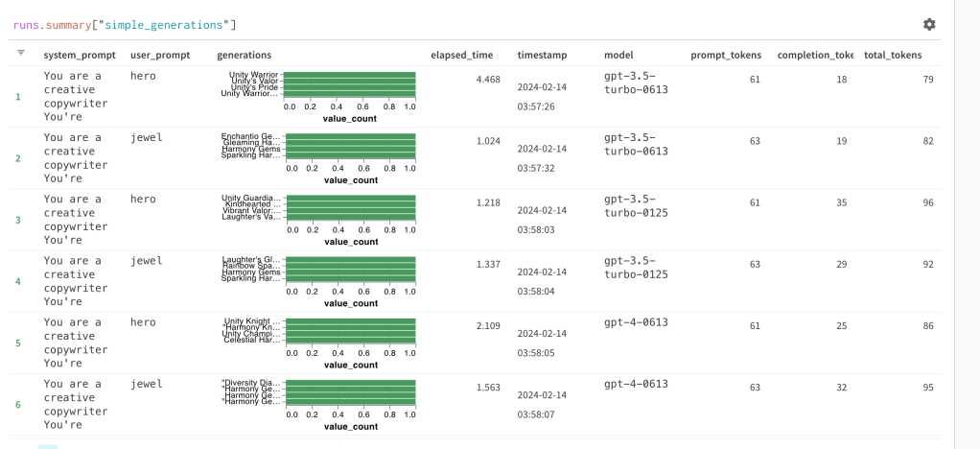Click the generations chart in row 5
The height and width of the screenshot is (449, 980).
pyautogui.click(x=350, y=331)
